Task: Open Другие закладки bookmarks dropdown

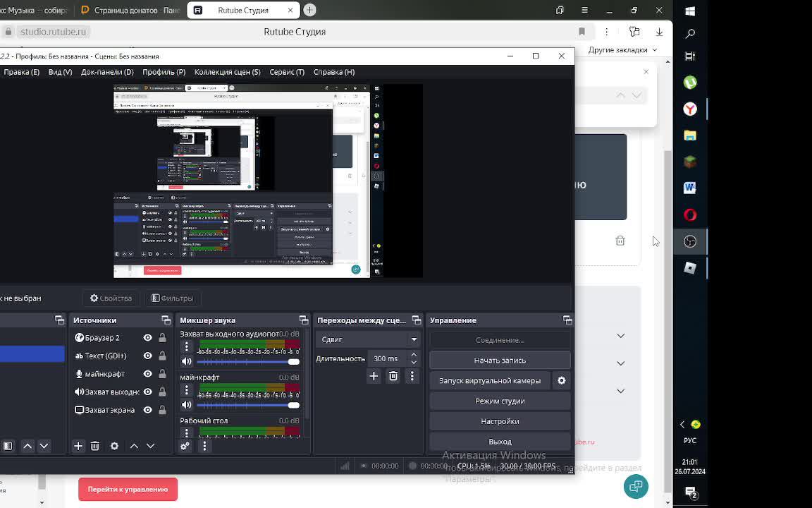Action: tap(622, 50)
